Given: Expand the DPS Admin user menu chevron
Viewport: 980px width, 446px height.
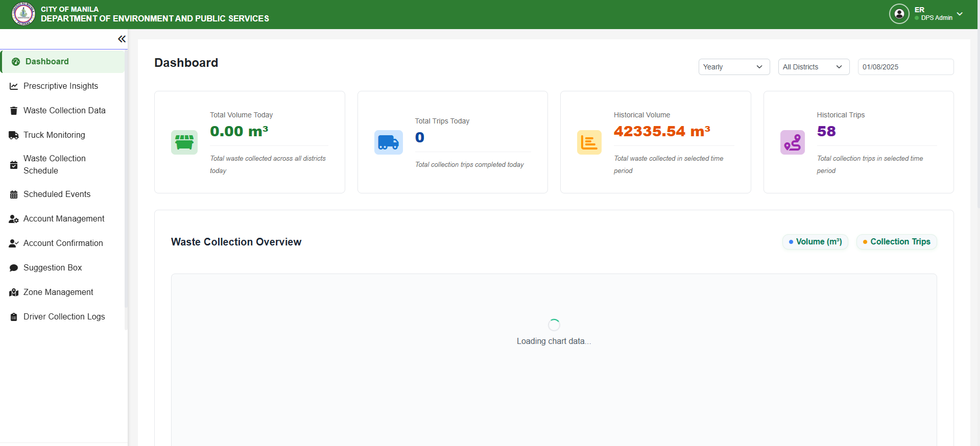Looking at the screenshot, I should [x=960, y=14].
